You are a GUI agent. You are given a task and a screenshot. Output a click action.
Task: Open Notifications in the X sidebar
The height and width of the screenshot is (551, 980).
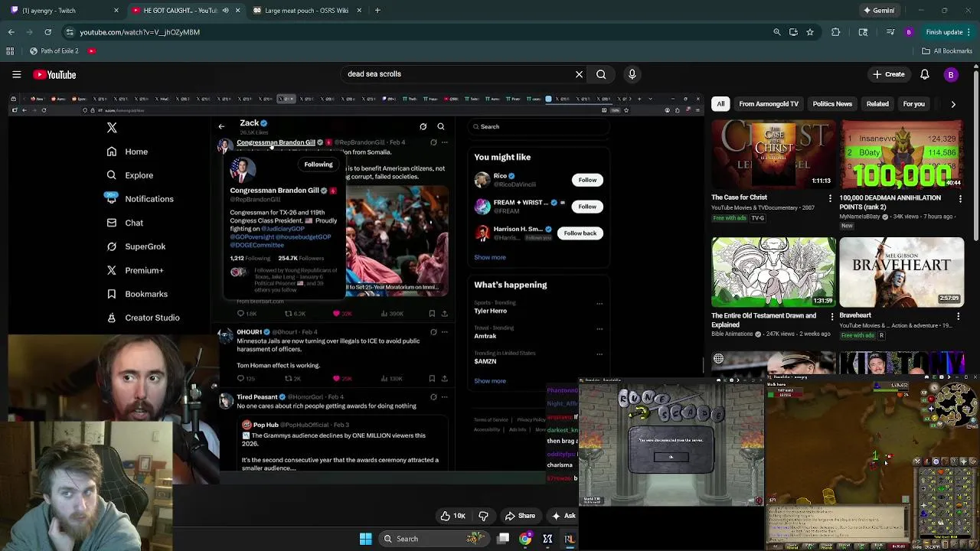(139, 199)
